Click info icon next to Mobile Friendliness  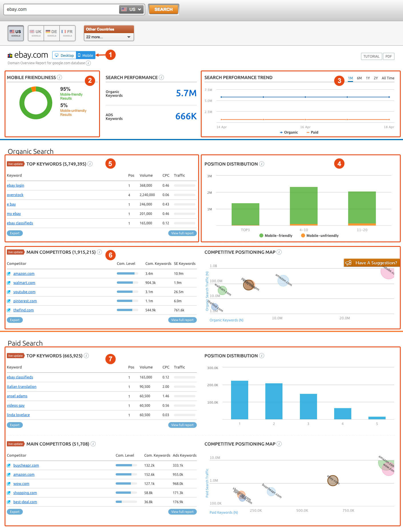tap(59, 77)
